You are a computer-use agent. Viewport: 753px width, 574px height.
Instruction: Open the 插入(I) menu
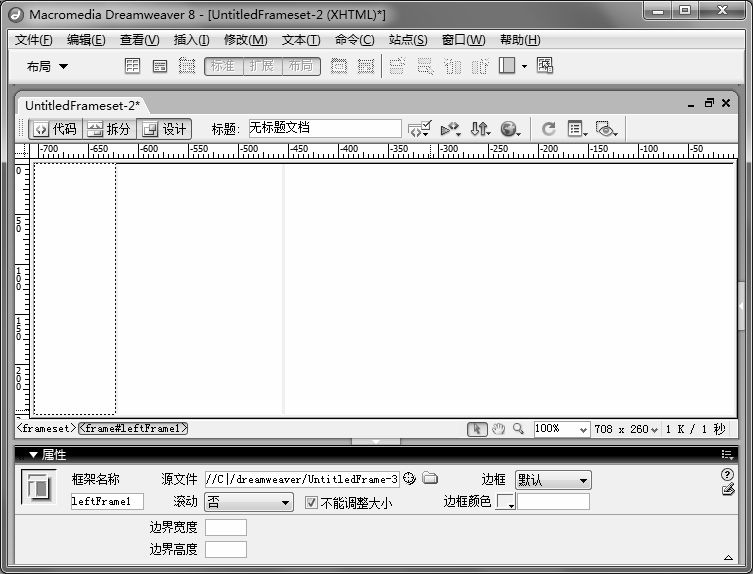pos(191,40)
